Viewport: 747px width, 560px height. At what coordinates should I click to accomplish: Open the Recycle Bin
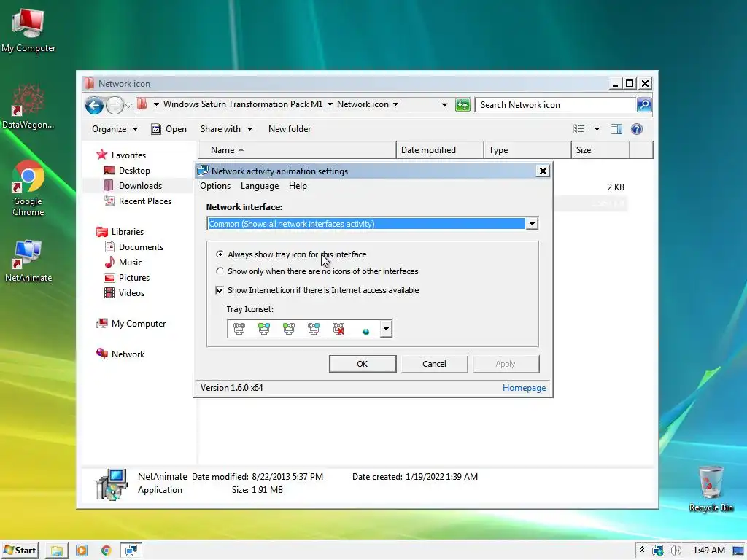[x=711, y=489]
